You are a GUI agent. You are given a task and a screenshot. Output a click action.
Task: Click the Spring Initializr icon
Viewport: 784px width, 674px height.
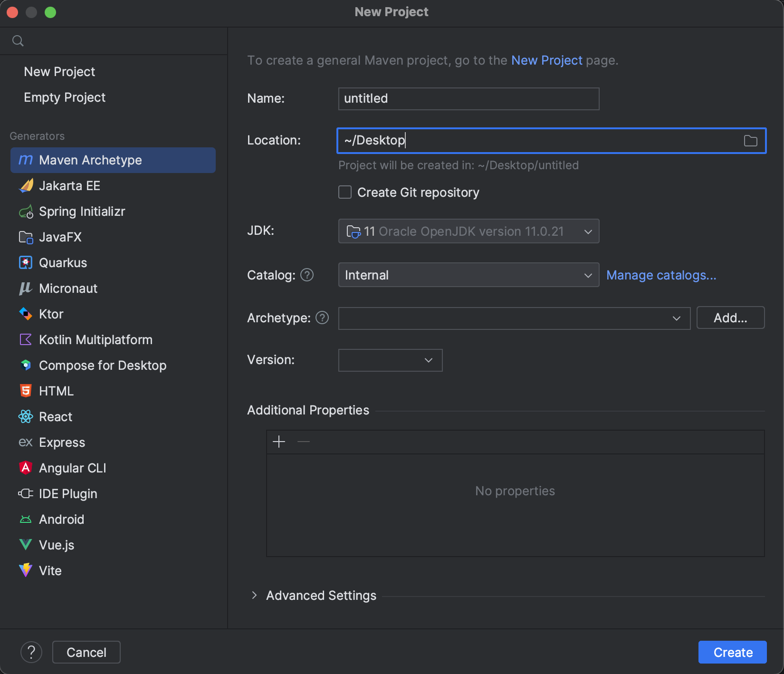[26, 212]
